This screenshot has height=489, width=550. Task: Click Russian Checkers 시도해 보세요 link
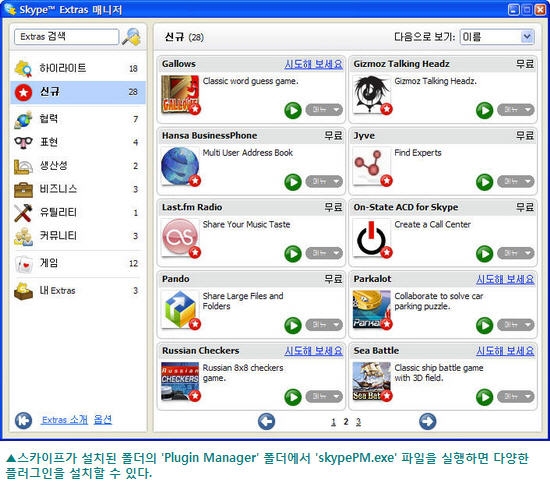pyautogui.click(x=314, y=351)
